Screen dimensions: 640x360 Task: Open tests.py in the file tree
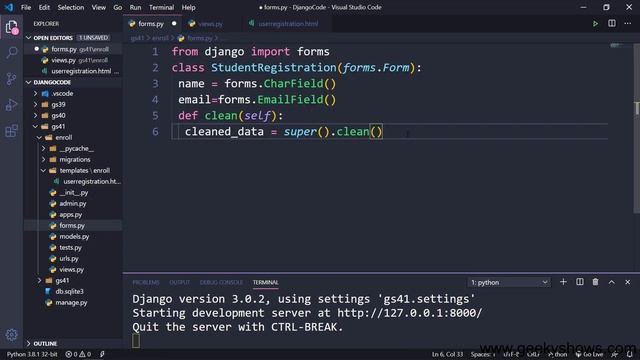pyautogui.click(x=73, y=247)
